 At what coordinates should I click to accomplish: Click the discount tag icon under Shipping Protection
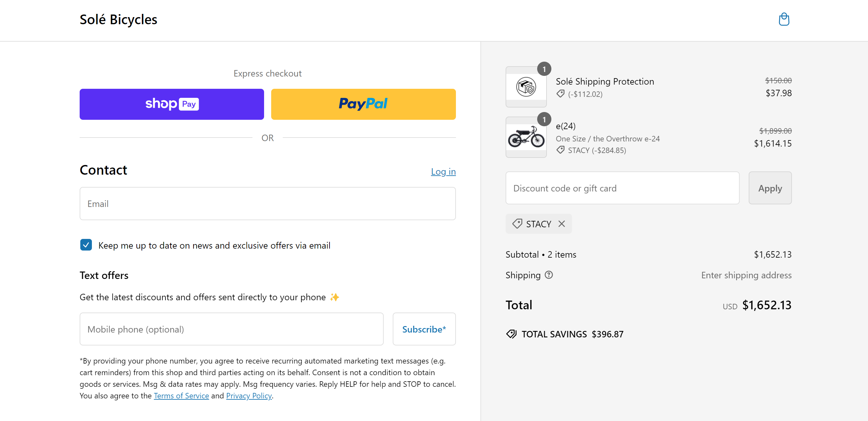(560, 94)
